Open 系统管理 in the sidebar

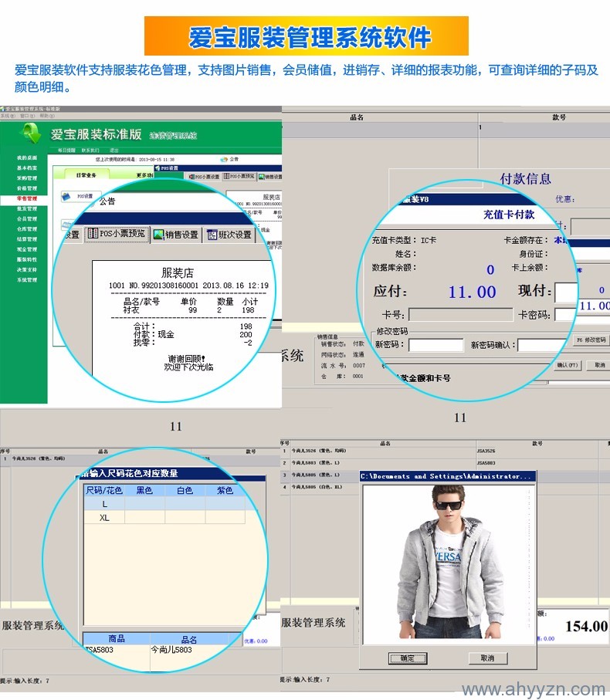tap(26, 279)
